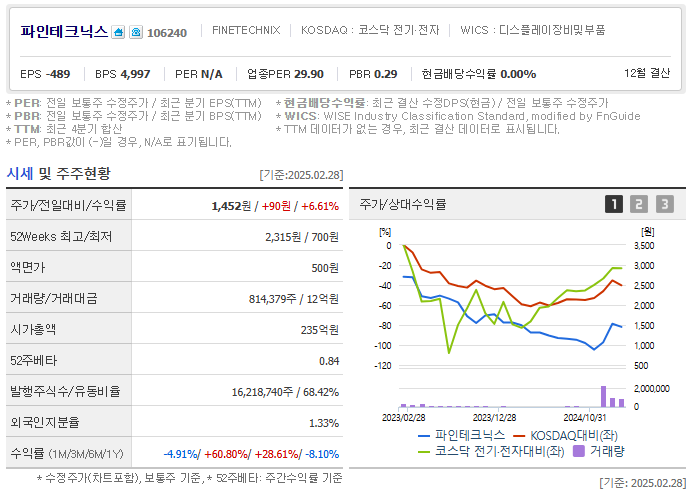This screenshot has width=689, height=491.
Task: Click the 2024/10/31 x-axis date label
Action: (585, 417)
